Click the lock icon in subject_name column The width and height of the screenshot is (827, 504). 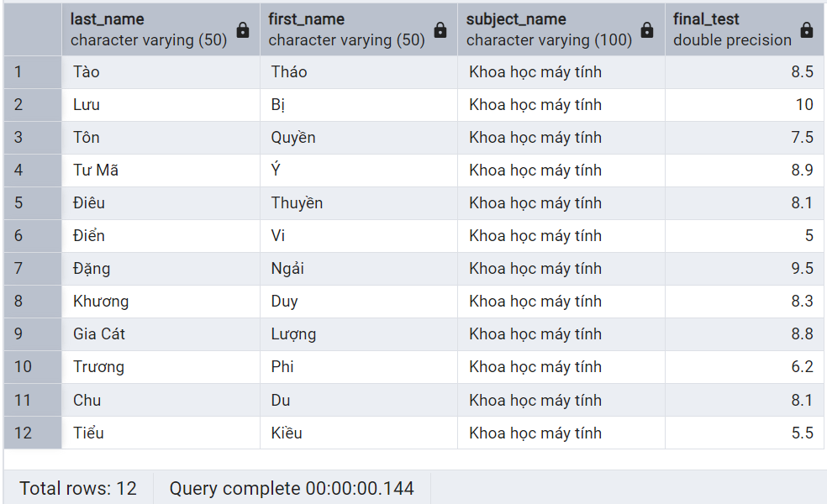tap(647, 30)
